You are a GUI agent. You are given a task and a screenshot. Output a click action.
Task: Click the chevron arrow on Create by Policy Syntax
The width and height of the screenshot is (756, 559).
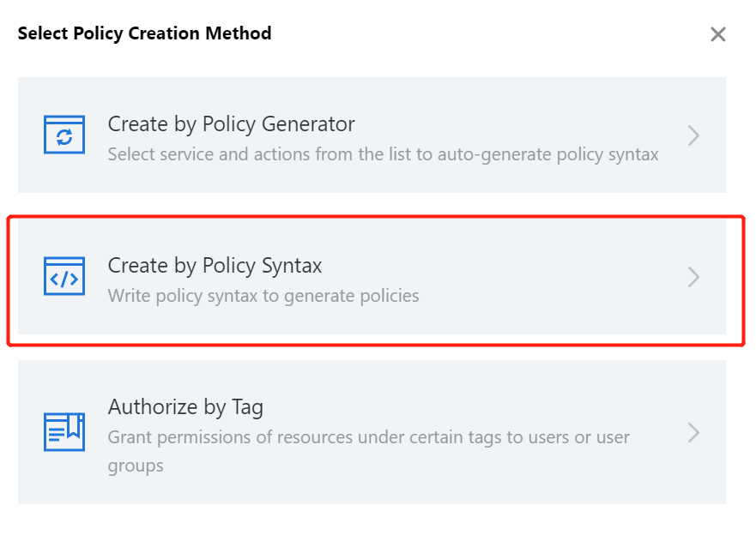pyautogui.click(x=694, y=277)
